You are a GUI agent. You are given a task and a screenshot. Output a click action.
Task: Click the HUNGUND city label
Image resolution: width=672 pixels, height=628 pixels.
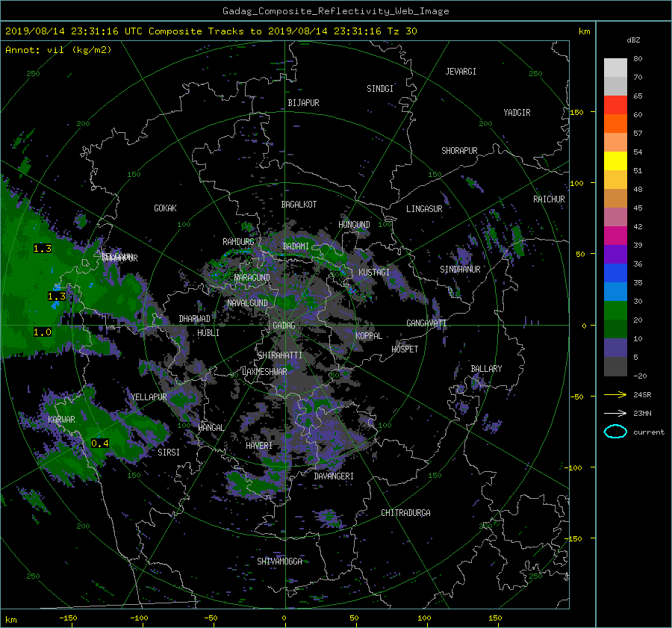(354, 225)
